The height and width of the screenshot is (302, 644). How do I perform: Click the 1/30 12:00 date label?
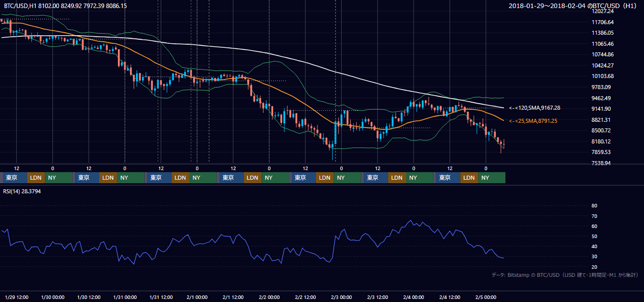click(89, 297)
